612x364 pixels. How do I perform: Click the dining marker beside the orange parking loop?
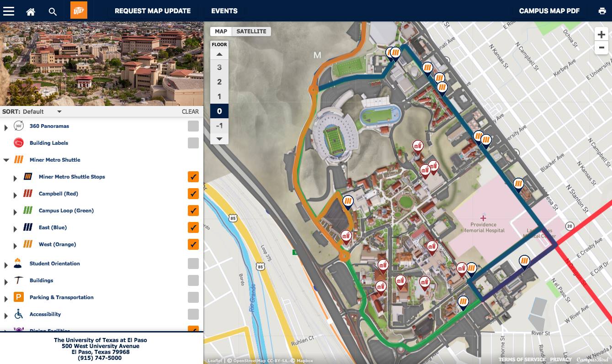pos(346,237)
